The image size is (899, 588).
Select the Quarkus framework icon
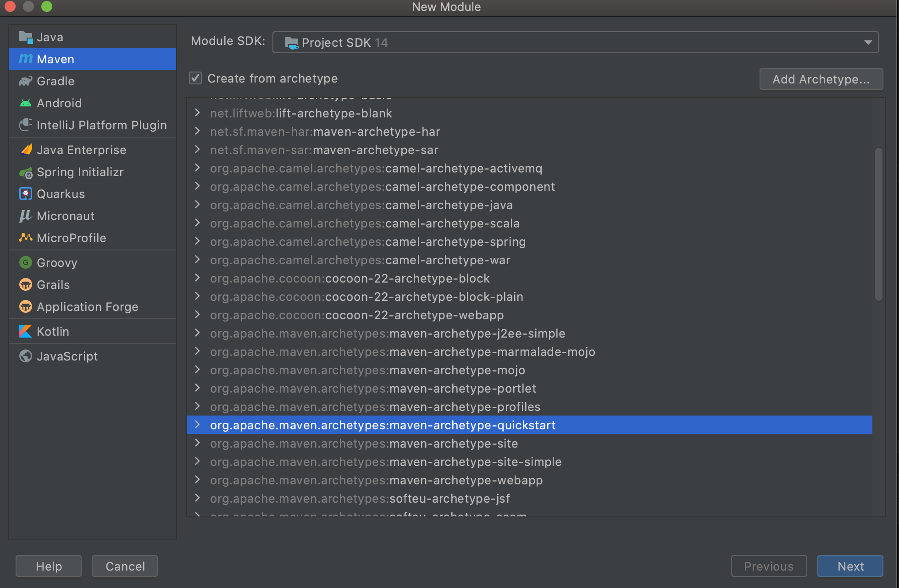26,194
